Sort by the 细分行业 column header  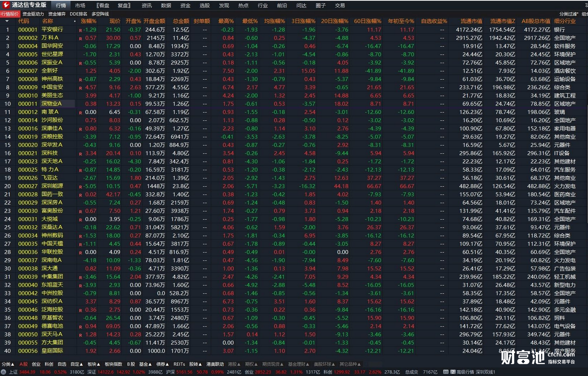(x=565, y=21)
